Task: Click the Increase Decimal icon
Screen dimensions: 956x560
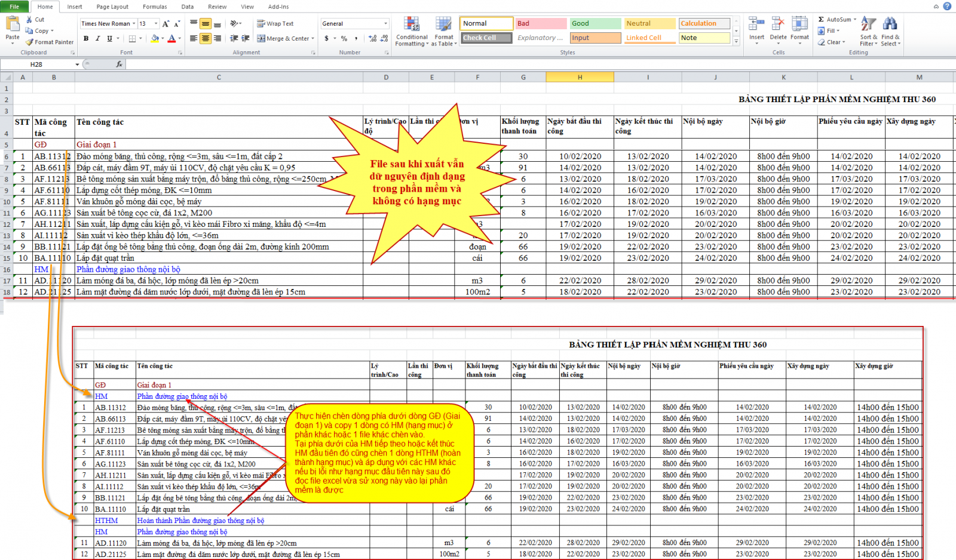Action: [373, 38]
